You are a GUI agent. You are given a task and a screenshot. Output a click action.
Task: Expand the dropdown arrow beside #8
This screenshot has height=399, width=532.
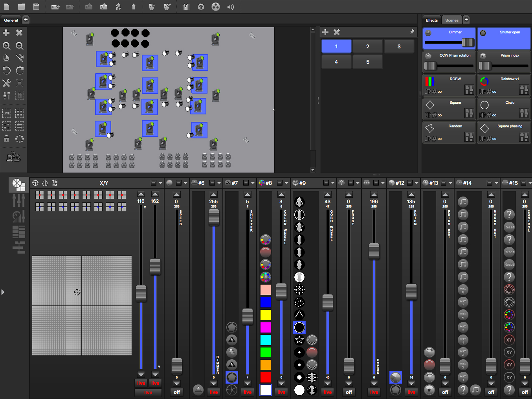pos(287,183)
